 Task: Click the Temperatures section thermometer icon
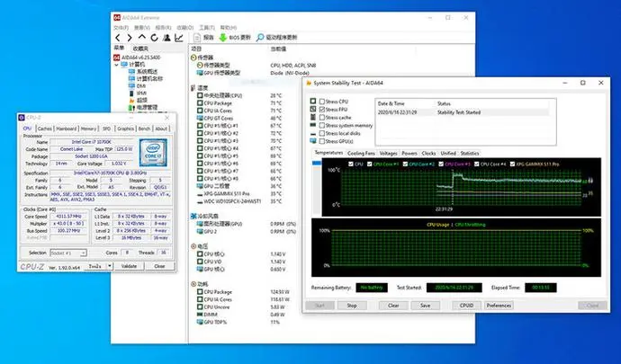pos(193,88)
